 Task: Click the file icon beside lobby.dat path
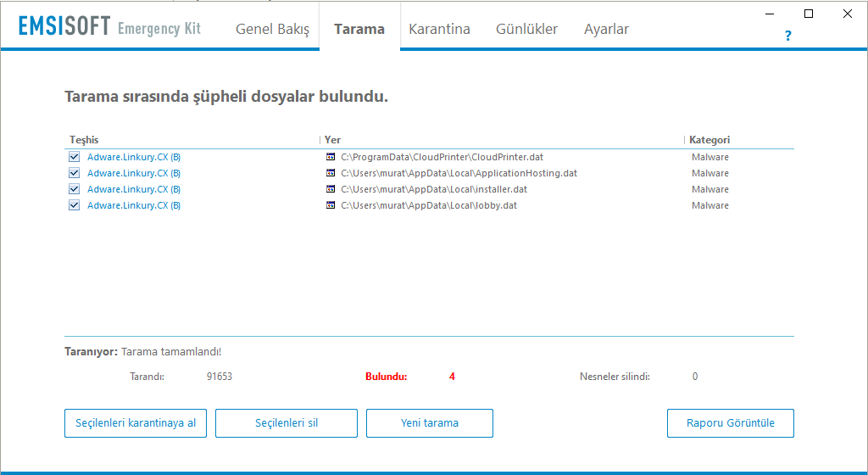331,204
